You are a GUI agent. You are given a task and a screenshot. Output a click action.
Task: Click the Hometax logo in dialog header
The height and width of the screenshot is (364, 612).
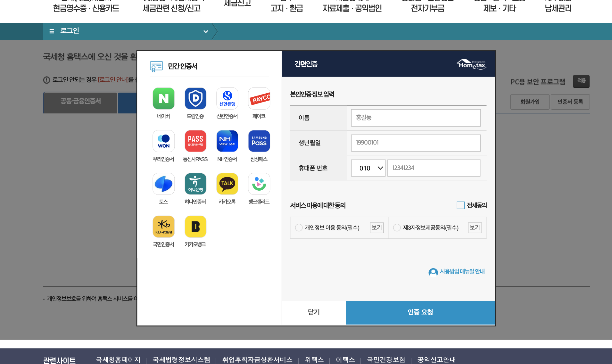(x=471, y=64)
